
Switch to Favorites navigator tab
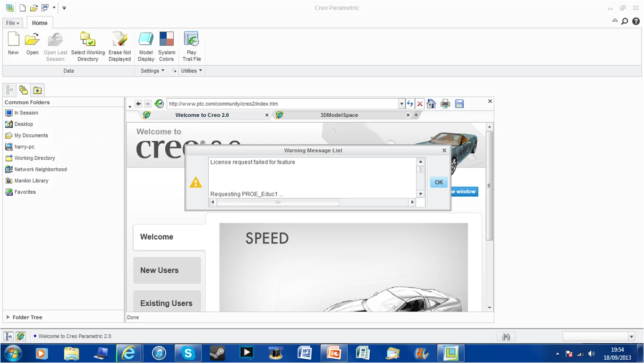click(37, 90)
